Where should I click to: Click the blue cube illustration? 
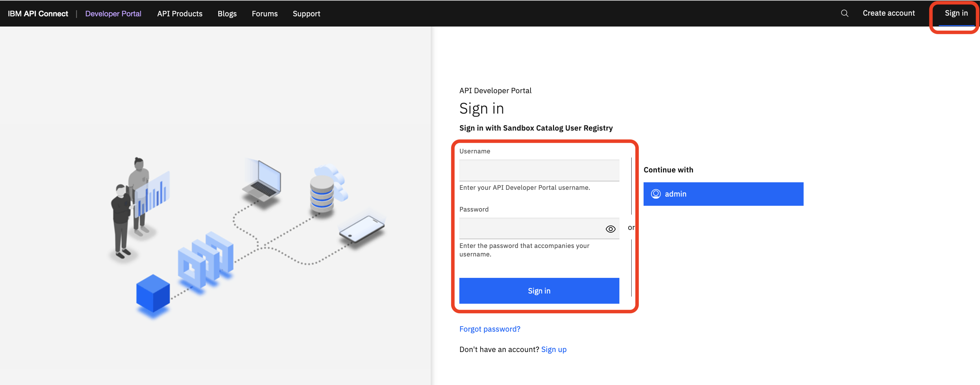[153, 294]
